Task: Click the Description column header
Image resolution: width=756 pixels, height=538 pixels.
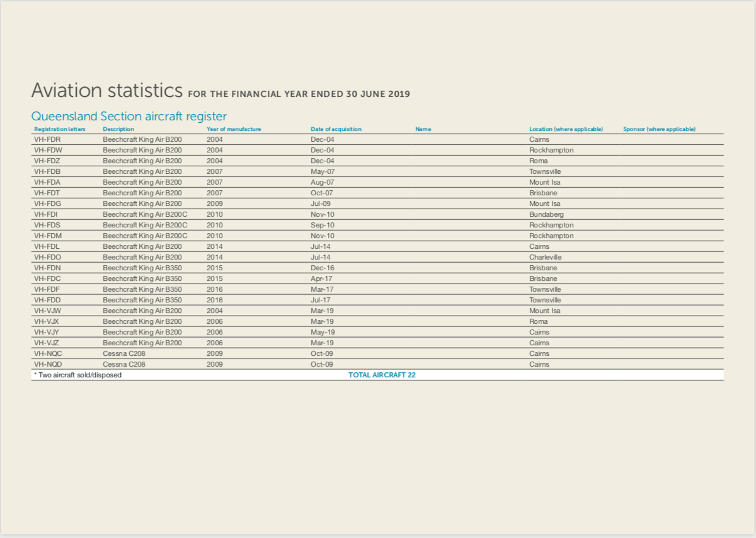Action: (x=119, y=129)
